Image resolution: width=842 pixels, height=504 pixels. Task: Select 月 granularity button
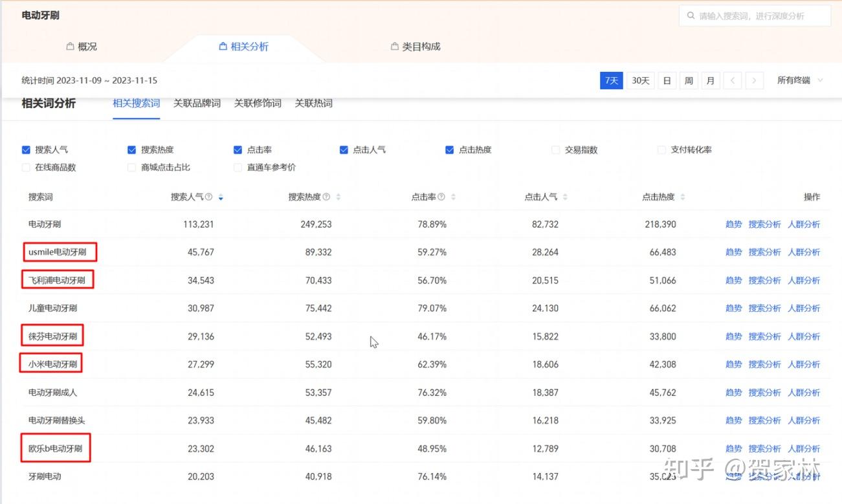pyautogui.click(x=711, y=81)
